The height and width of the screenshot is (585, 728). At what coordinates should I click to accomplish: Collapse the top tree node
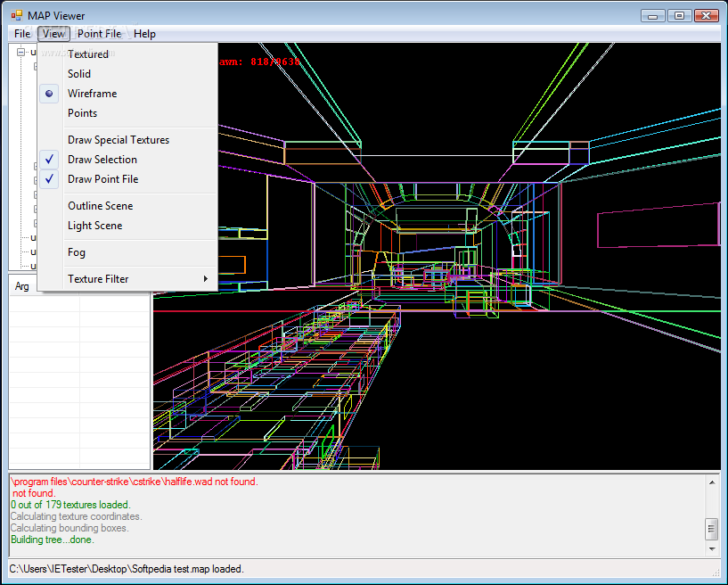[20, 52]
